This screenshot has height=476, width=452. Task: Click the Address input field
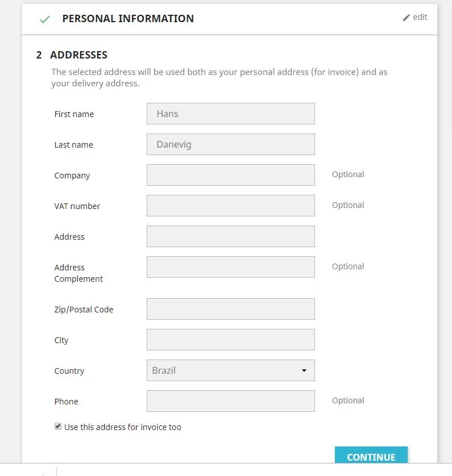(x=230, y=236)
